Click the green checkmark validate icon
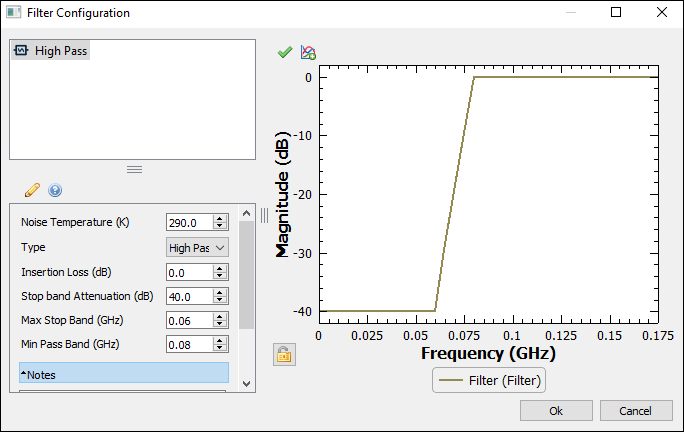 (x=285, y=52)
